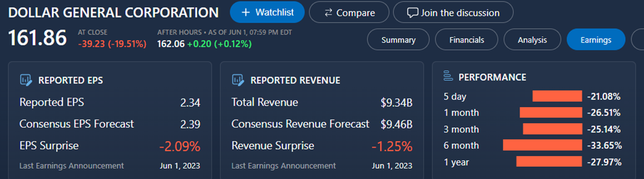Click the Revenue Surprise -1.25% value

pos(392,146)
